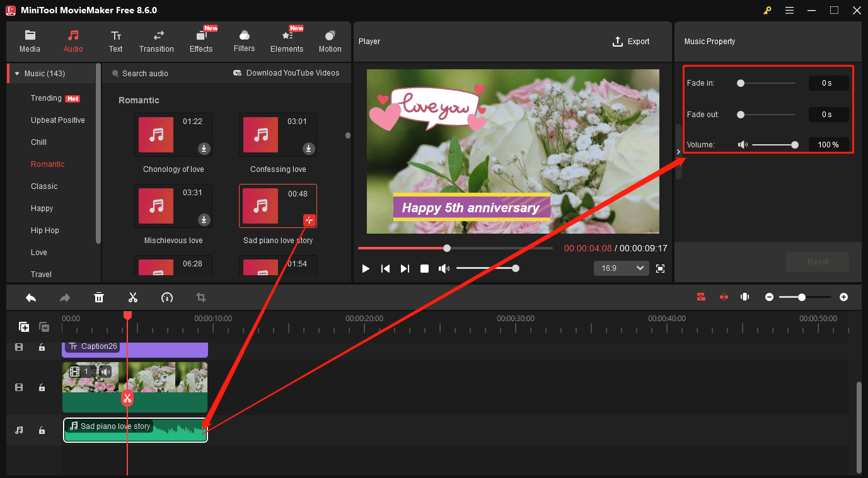
Task: Click the Fade in value field
Action: click(x=828, y=83)
